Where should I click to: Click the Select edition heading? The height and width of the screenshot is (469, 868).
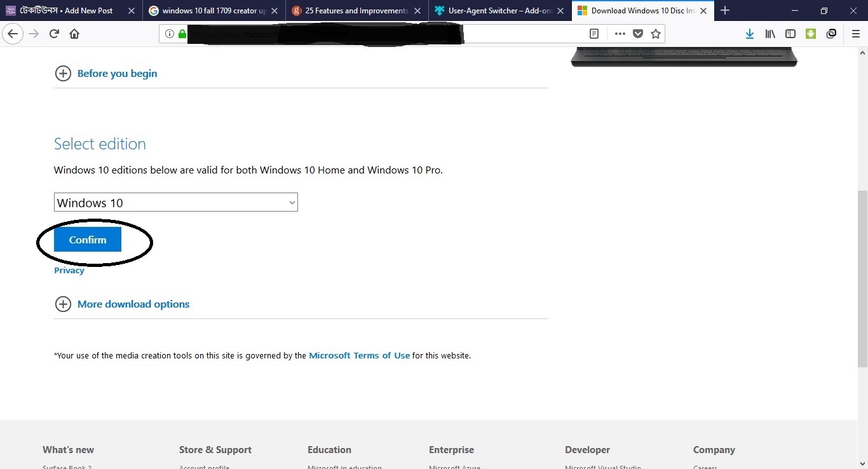click(100, 144)
